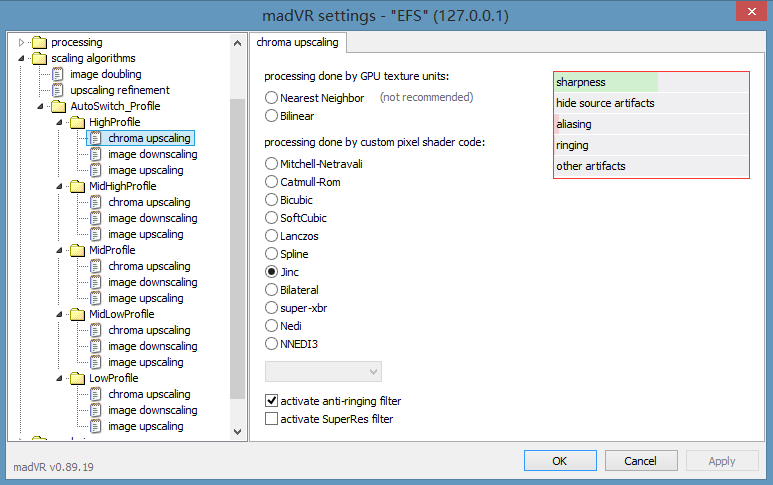Click the MidHighProfile folder icon
The width and height of the screenshot is (773, 485).
click(77, 186)
